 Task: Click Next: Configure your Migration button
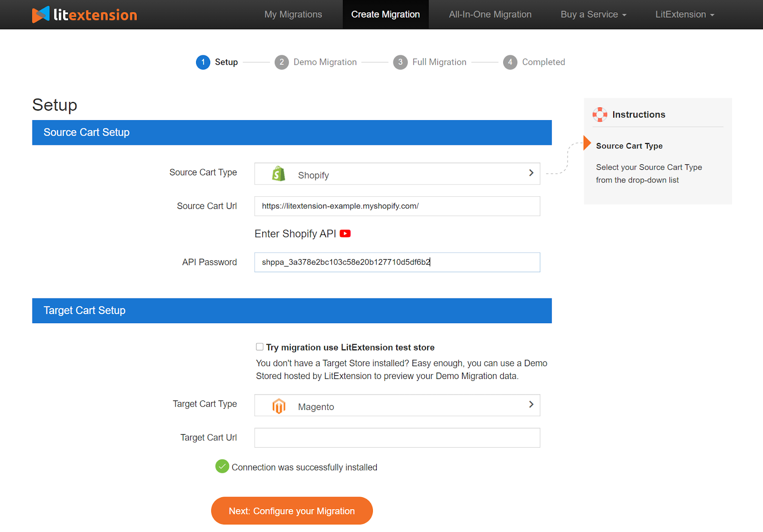coord(292,511)
